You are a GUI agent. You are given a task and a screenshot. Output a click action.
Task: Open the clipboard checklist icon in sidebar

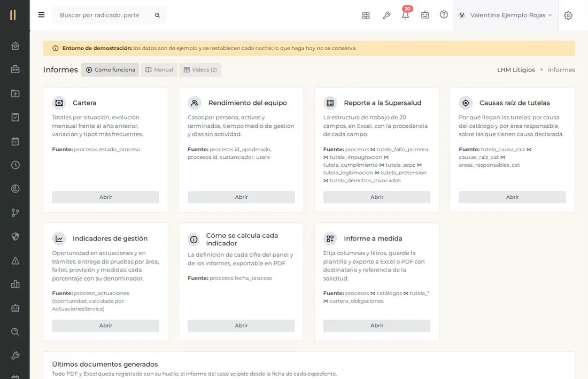tap(15, 118)
